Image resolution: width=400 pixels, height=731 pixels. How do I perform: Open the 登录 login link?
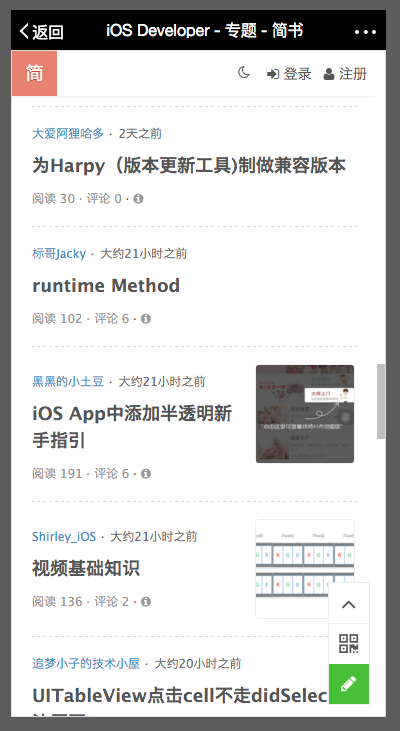pyautogui.click(x=289, y=74)
